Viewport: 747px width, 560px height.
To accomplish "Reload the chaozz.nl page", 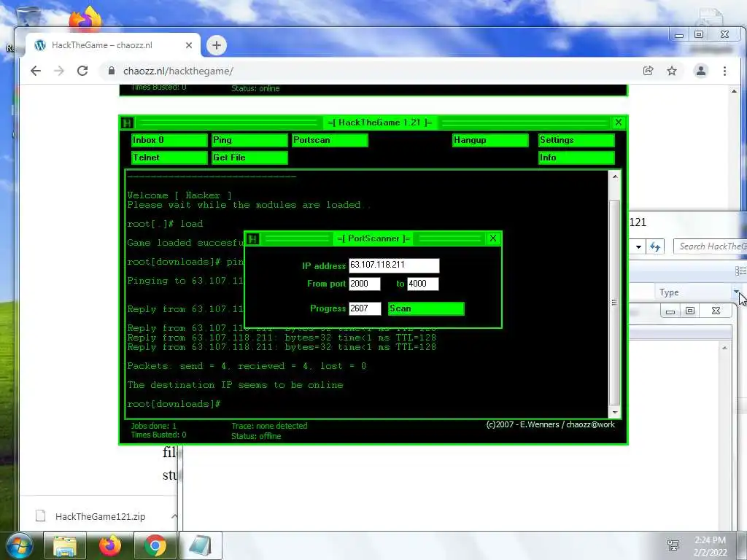I will click(82, 71).
